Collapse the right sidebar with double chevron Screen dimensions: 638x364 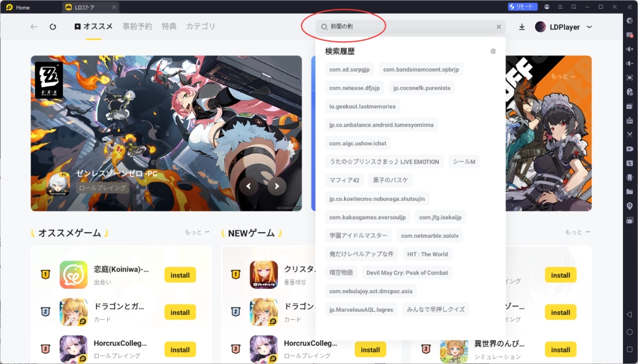pos(629,7)
